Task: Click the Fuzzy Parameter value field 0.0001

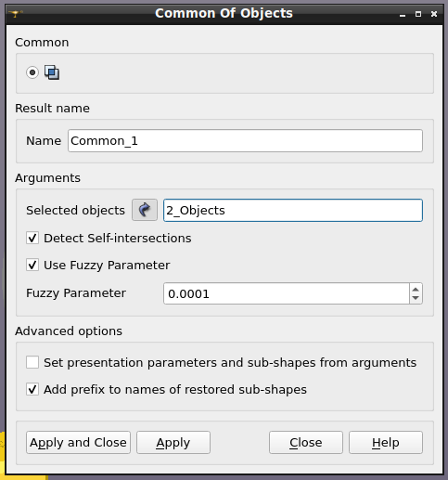Action: tap(287, 293)
